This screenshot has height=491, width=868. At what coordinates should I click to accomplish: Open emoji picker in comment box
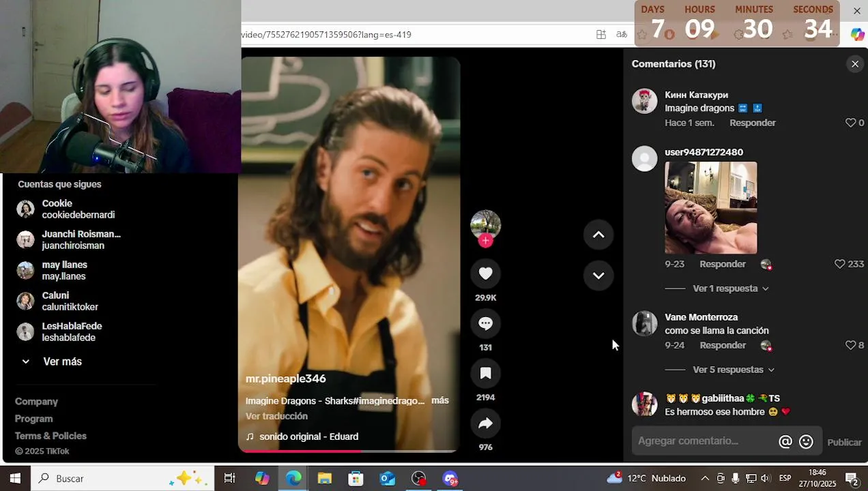point(806,442)
